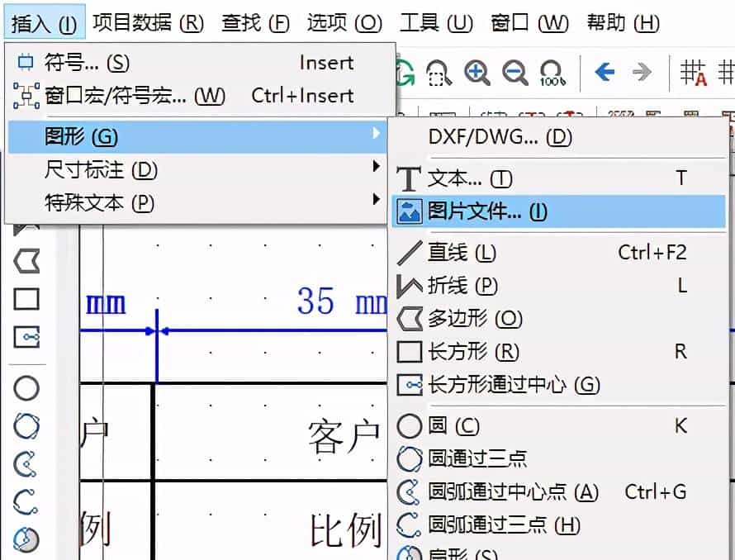Click the zoom out magnifier icon

(x=514, y=70)
